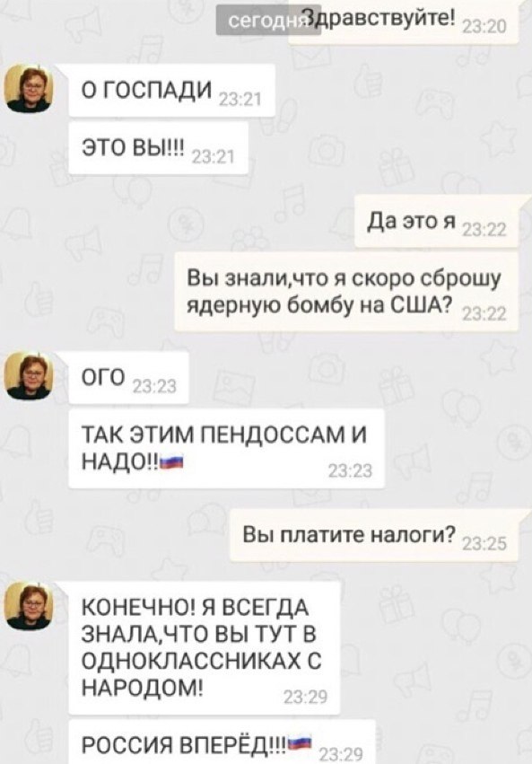This screenshot has height=764, width=532.
Task: Tap the message about 'ядерную бомбу на США'
Action: (x=346, y=292)
